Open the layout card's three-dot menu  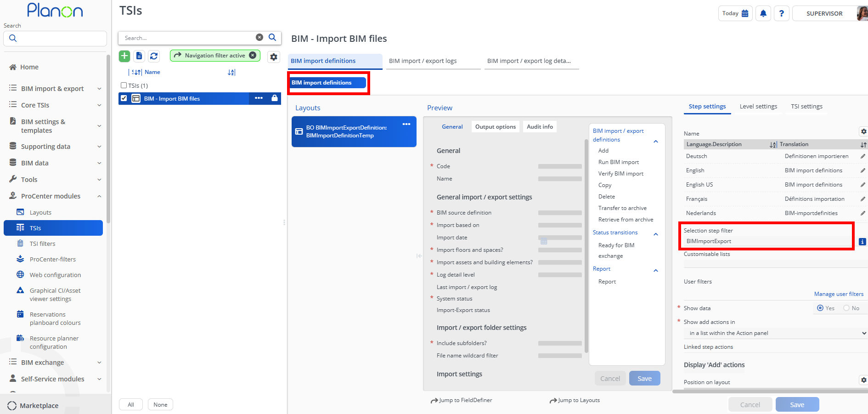coord(406,124)
